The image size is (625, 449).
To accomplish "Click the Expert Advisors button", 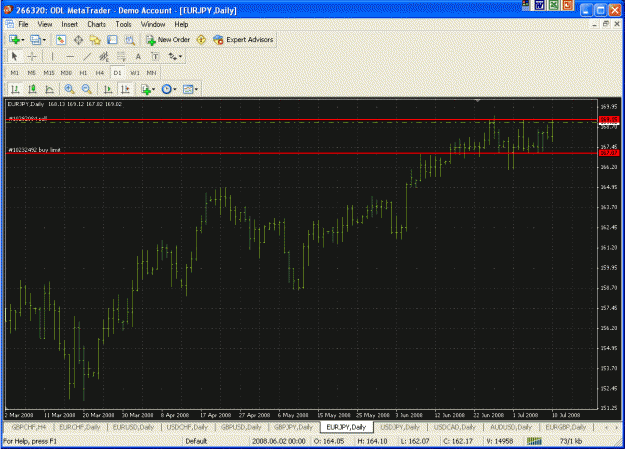I will [243, 39].
